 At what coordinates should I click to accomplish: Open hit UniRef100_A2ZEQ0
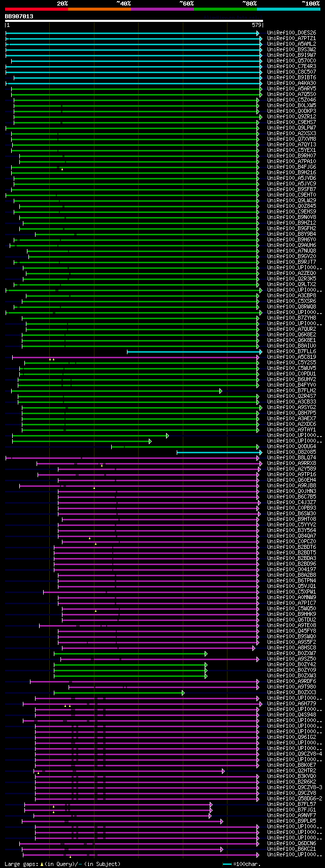(x=291, y=273)
